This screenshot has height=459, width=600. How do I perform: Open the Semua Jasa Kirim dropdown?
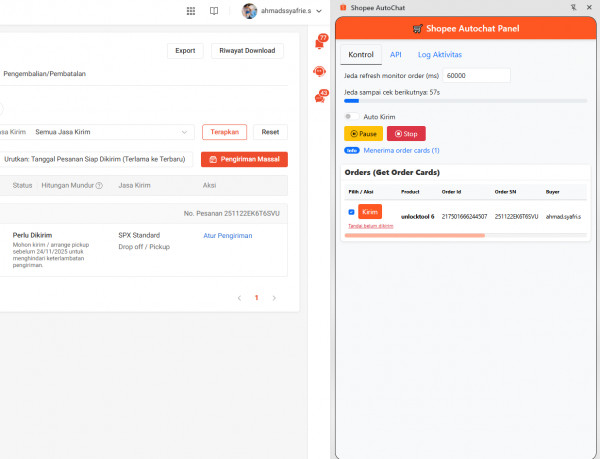pos(112,132)
